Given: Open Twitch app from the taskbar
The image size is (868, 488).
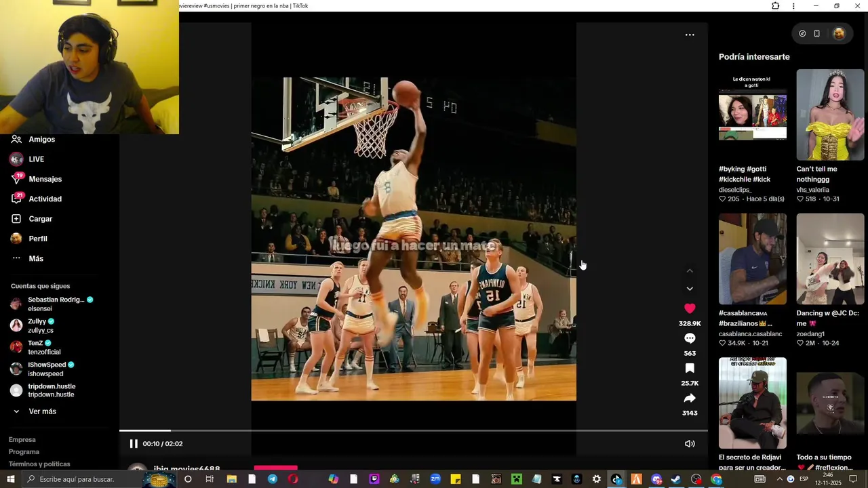Looking at the screenshot, I should 374,479.
